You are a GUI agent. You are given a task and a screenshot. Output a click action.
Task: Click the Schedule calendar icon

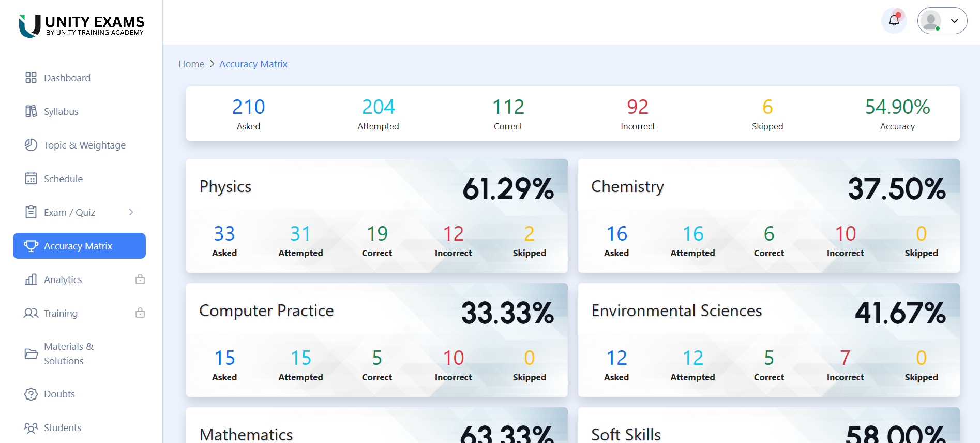31,179
